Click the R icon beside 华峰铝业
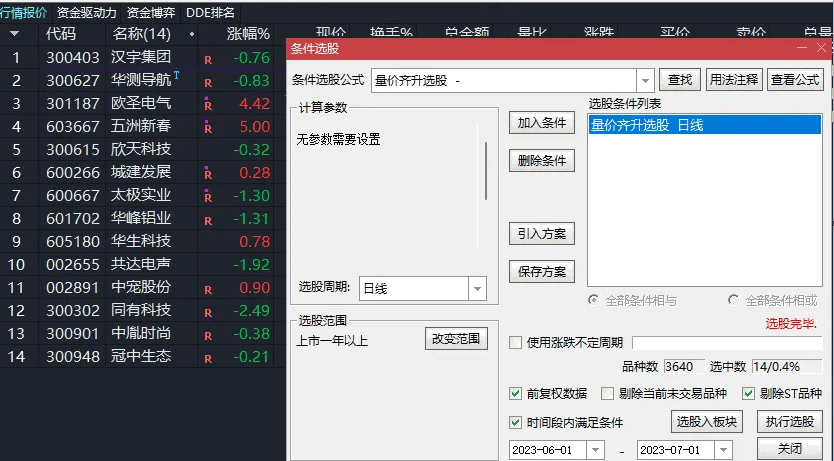This screenshot has width=834, height=461. 208,221
